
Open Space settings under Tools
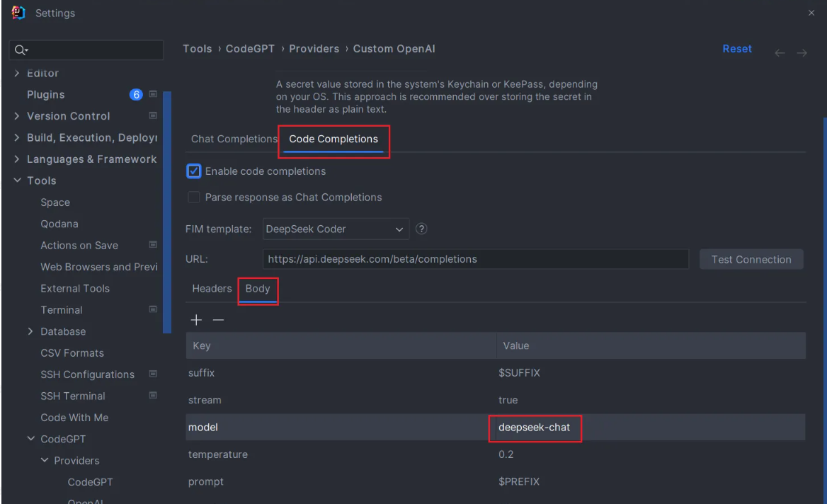click(55, 202)
